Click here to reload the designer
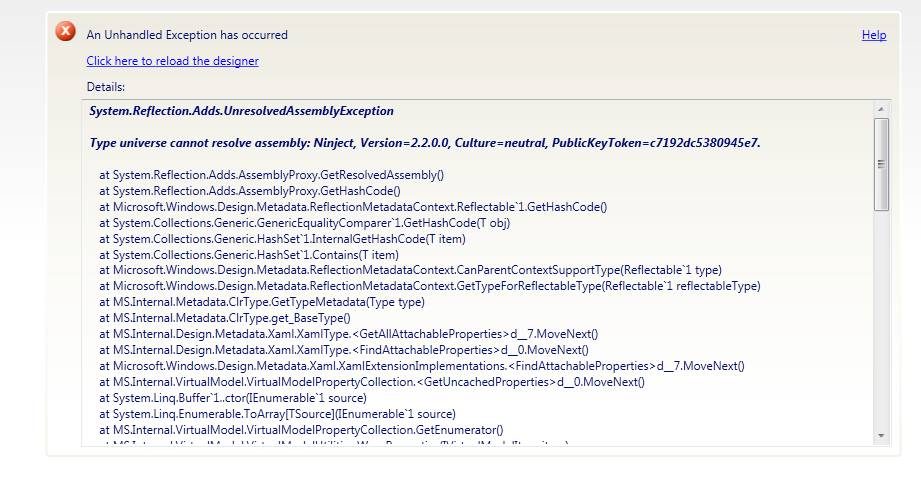Screen dimensions: 921x479 pyautogui.click(x=172, y=61)
